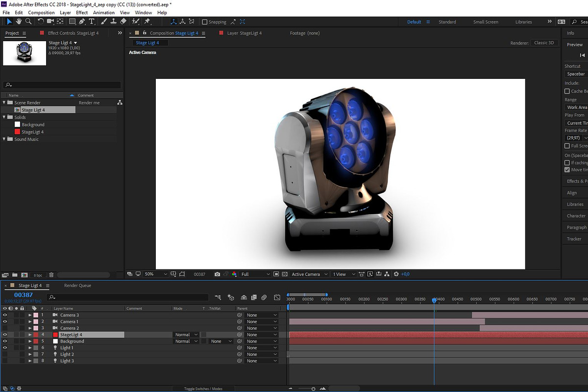Enable the Snapping checkbox
The width and height of the screenshot is (588, 392).
(205, 22)
